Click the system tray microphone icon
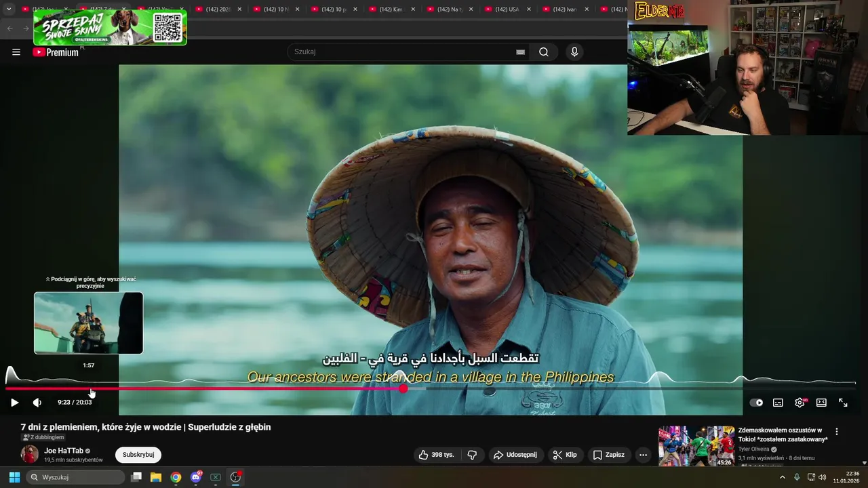This screenshot has height=488, width=868. coord(797,477)
